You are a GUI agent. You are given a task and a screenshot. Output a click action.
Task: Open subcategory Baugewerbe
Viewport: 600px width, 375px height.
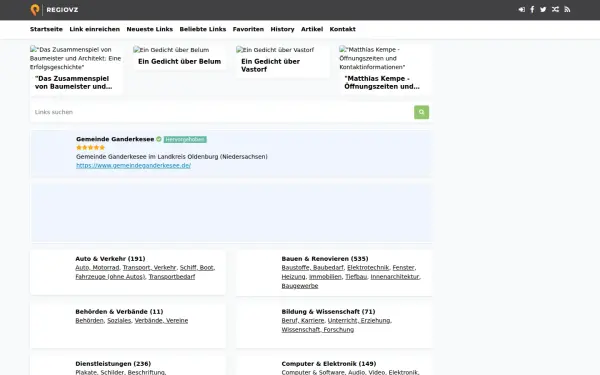coord(300,286)
